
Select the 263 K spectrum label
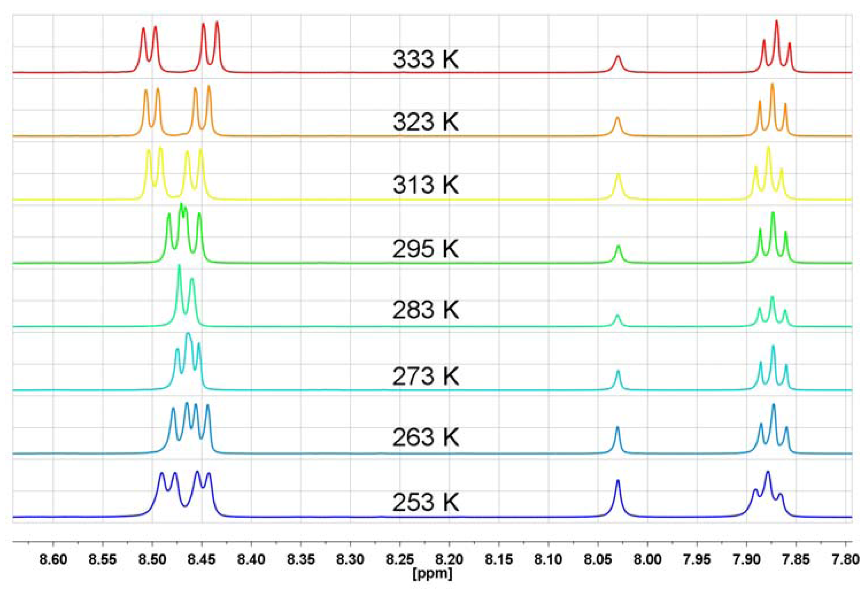(426, 437)
